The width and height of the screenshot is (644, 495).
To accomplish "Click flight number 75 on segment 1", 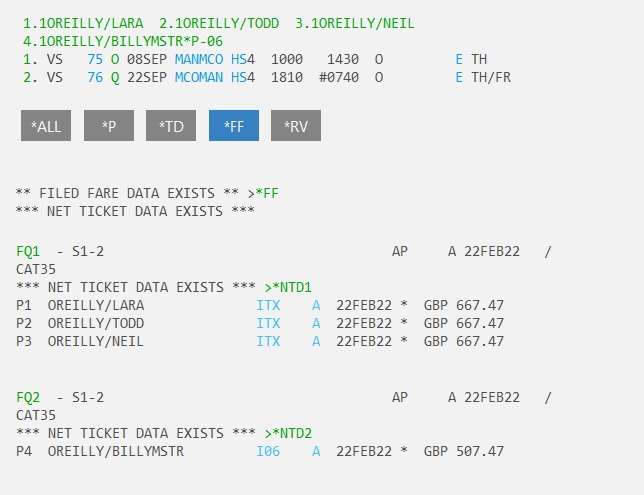I will pyautogui.click(x=95, y=59).
